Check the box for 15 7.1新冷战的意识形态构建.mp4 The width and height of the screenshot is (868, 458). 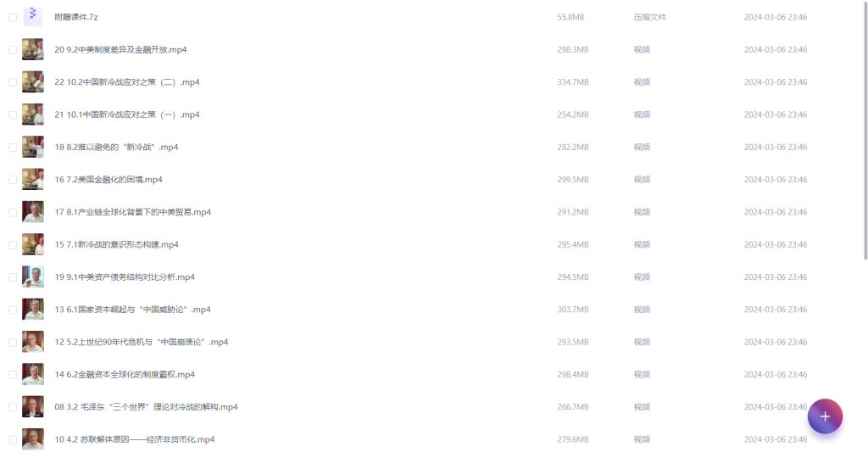tap(13, 245)
